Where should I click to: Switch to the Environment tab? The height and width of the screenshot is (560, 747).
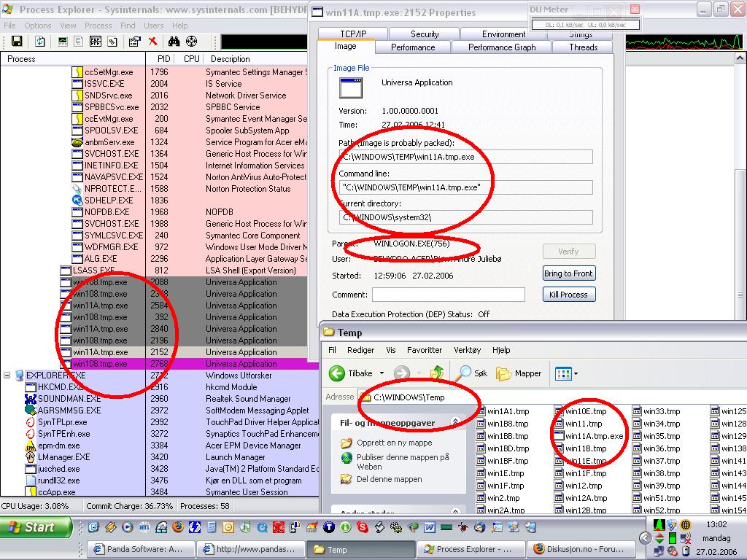[x=503, y=34]
